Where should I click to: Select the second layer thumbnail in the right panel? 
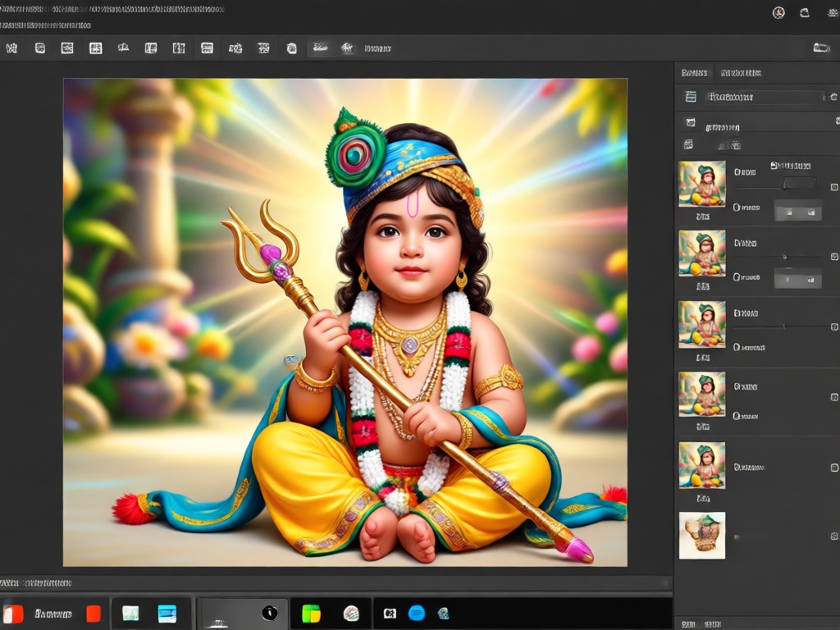pyautogui.click(x=702, y=253)
